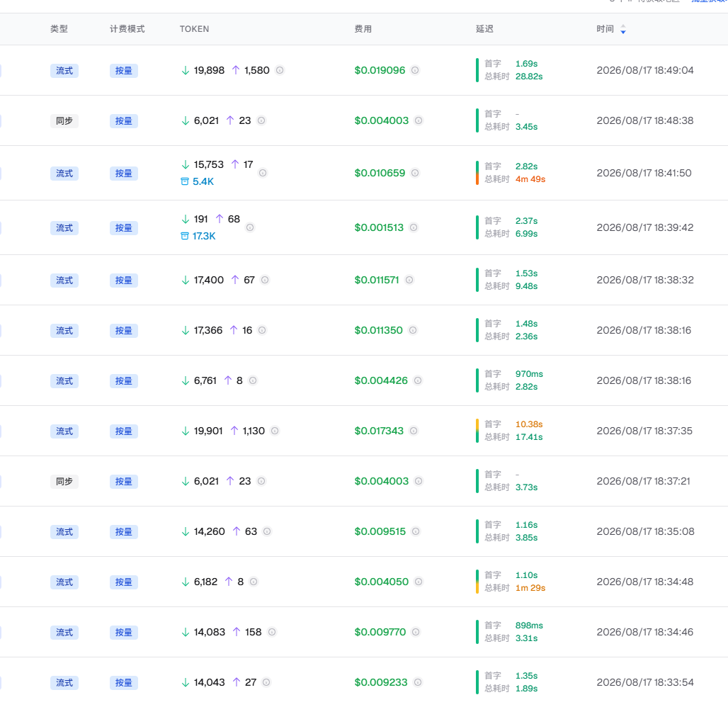
Task: Click 同步 tag in the 18:37:21 row
Action: tap(64, 481)
